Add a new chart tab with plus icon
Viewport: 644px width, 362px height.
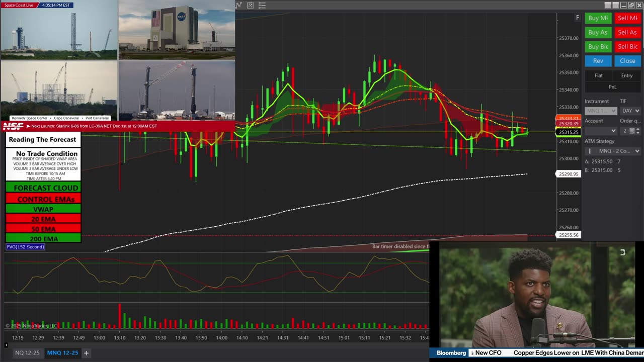coord(86,353)
